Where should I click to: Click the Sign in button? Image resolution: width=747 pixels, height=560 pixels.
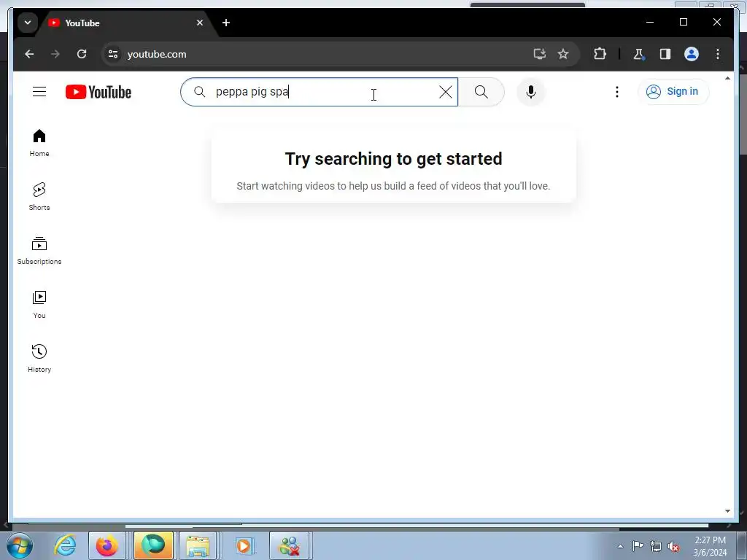(x=673, y=91)
